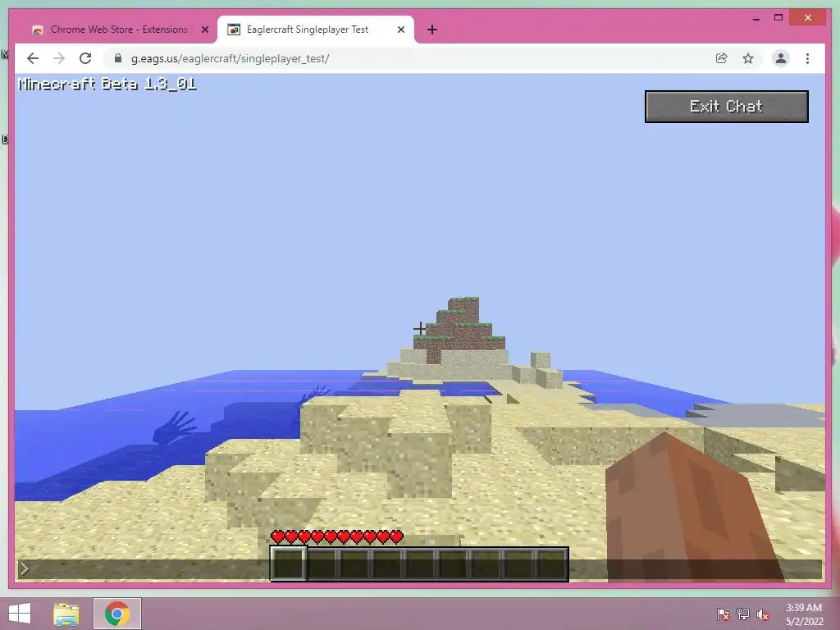This screenshot has height=630, width=840.
Task: Close the Eaglercraft Singleplayer Test tab
Action: click(x=400, y=30)
